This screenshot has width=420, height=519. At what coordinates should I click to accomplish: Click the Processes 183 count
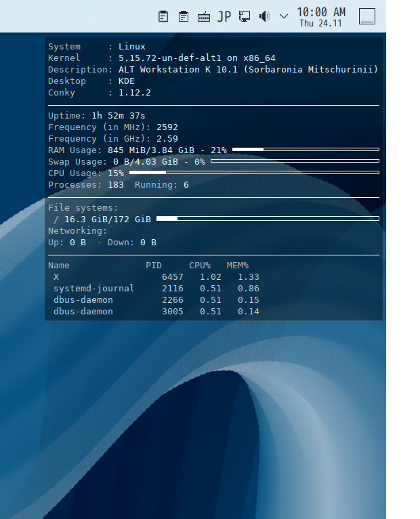[116, 185]
